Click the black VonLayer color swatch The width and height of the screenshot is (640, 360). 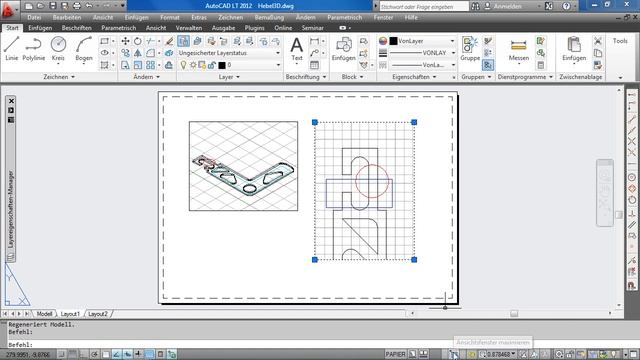[x=393, y=41]
